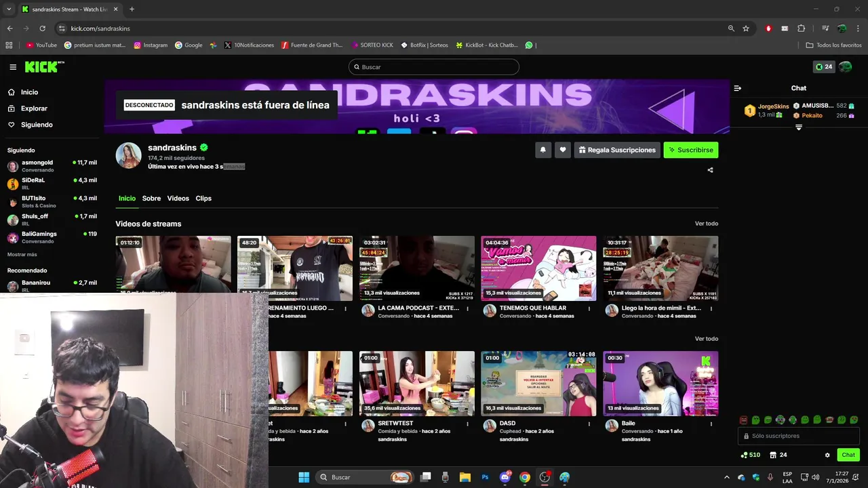Open options menu for Baile clip

(711, 424)
